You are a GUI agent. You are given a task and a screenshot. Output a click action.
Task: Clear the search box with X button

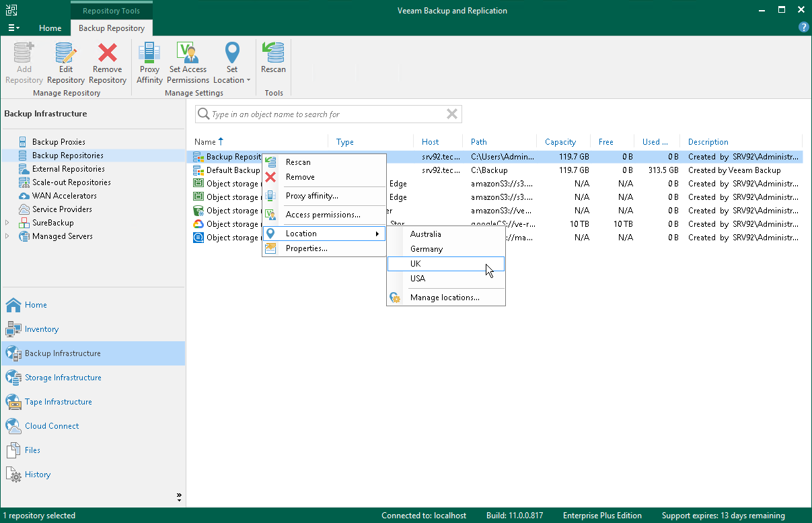point(452,114)
